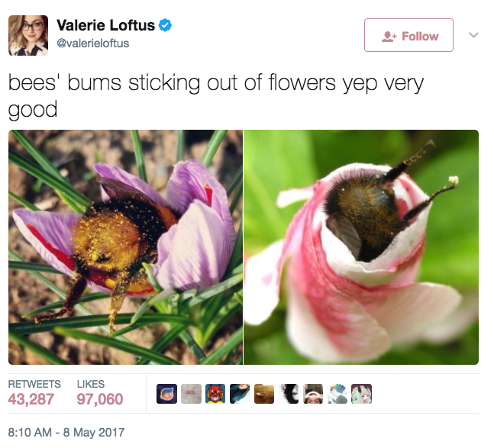Click the brown golden liker avatar
Image resolution: width=494 pixels, height=448 pixels.
pos(264,394)
